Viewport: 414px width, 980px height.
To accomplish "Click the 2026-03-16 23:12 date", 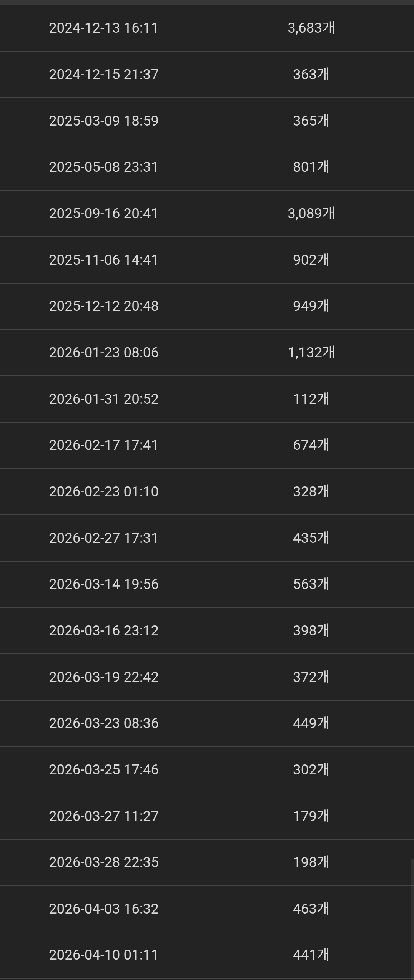I will (x=103, y=630).
